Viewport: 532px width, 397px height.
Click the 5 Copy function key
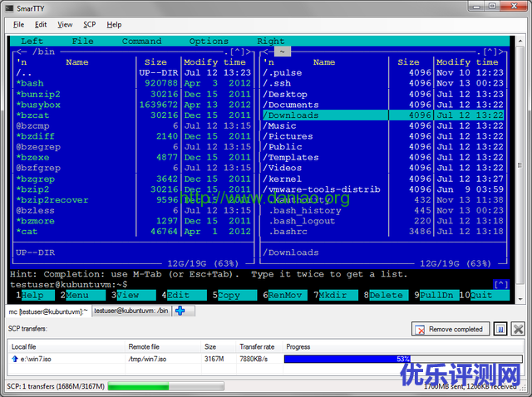(234, 296)
